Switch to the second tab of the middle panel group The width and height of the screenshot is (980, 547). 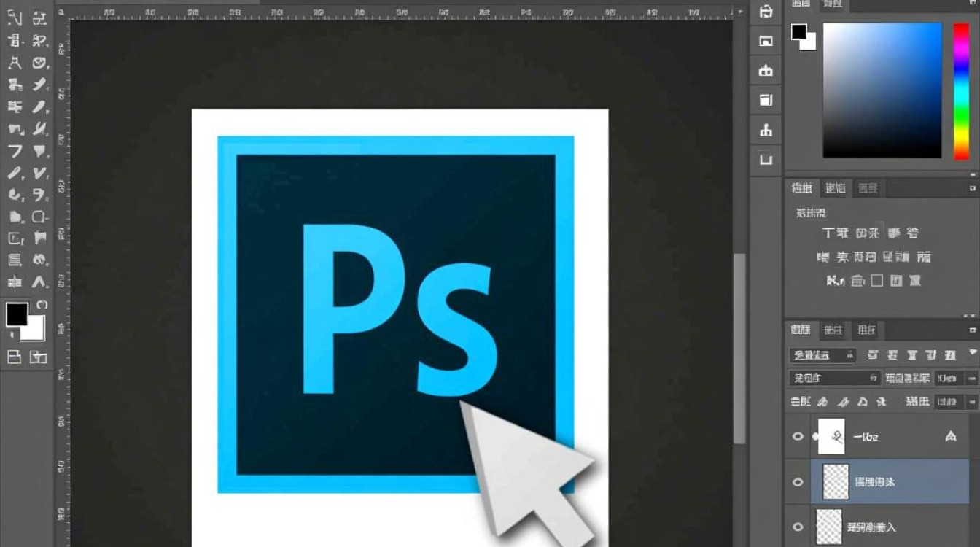coord(836,188)
